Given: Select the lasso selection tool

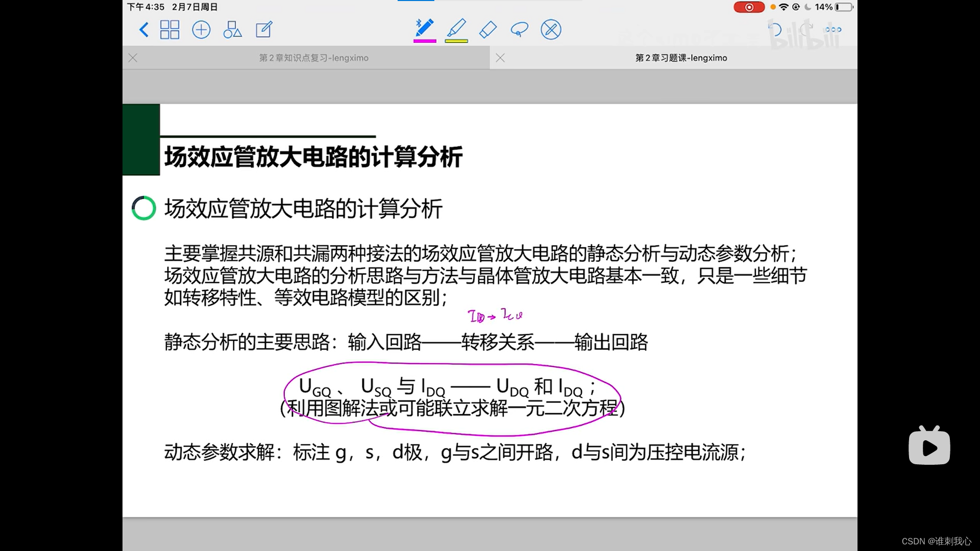Looking at the screenshot, I should pos(519,30).
